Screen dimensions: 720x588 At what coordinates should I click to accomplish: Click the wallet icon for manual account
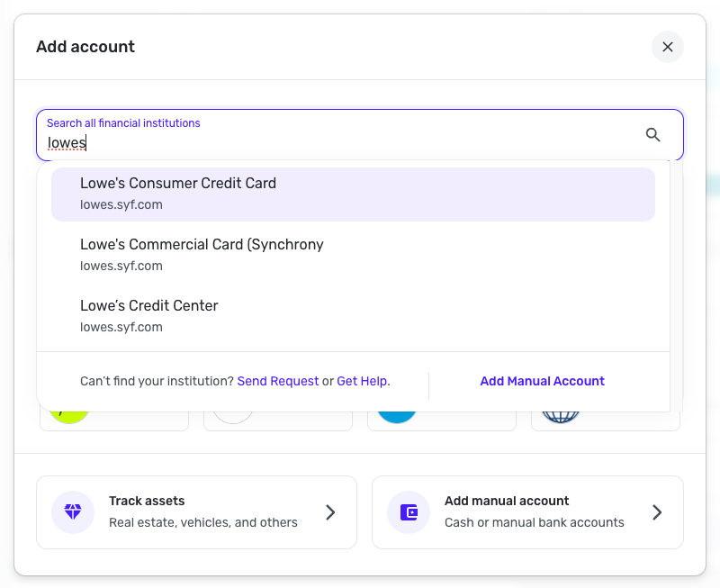409,511
